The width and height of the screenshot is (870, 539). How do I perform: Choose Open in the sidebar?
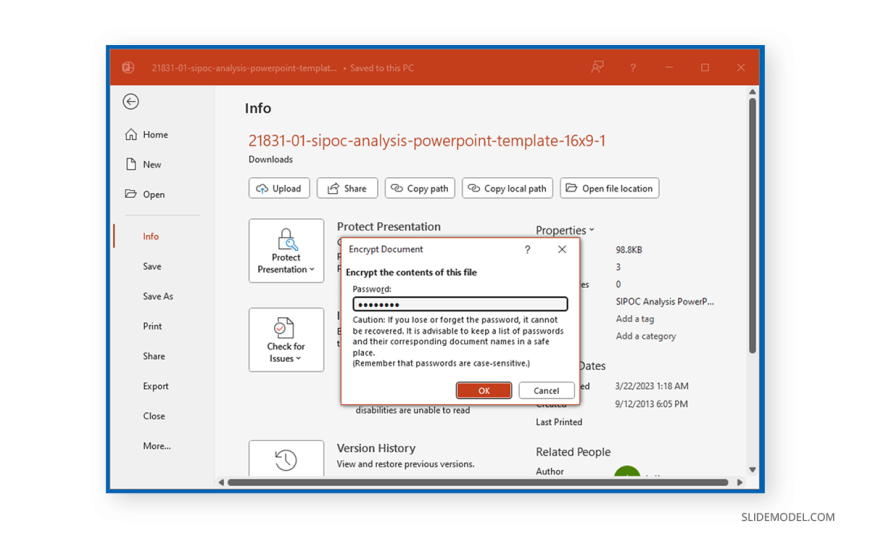tap(145, 194)
